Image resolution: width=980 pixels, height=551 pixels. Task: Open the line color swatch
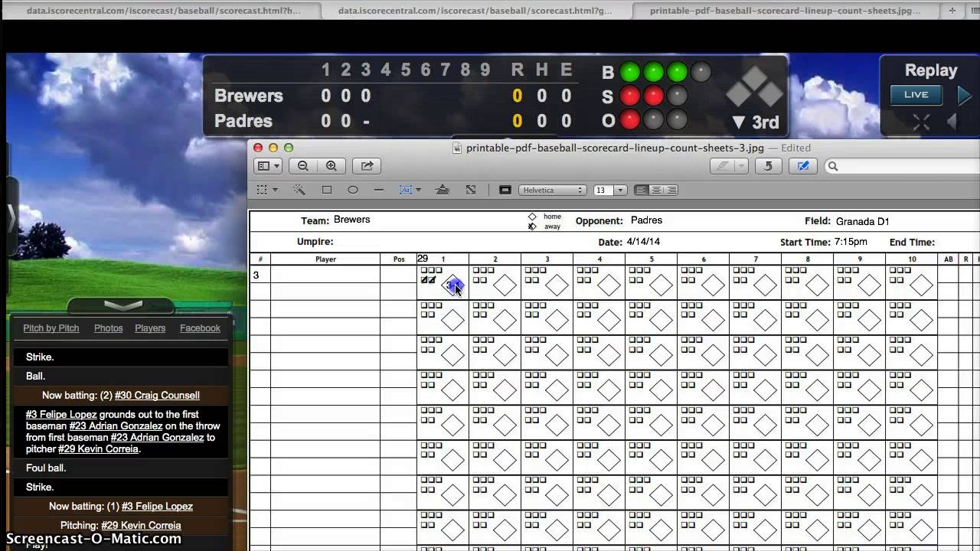(x=505, y=190)
